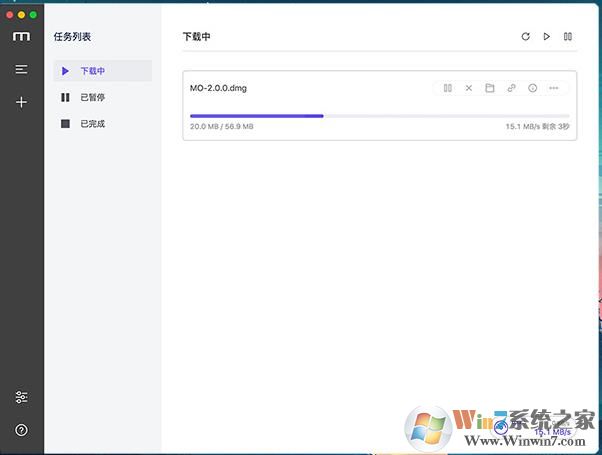602x455 pixels.
Task: Click the Motrix logo in the sidebar
Action: click(x=21, y=37)
